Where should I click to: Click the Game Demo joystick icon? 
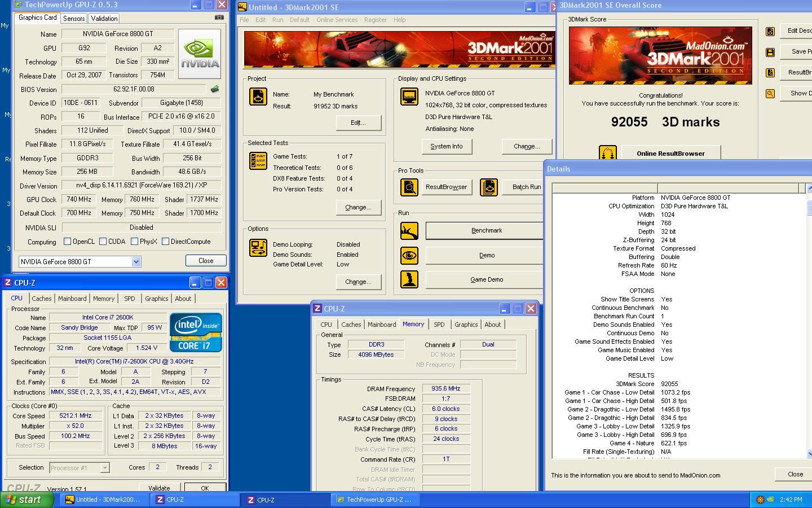click(409, 279)
